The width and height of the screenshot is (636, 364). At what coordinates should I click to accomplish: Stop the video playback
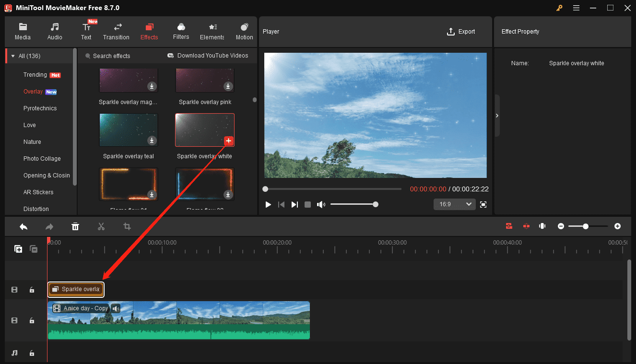pos(308,205)
